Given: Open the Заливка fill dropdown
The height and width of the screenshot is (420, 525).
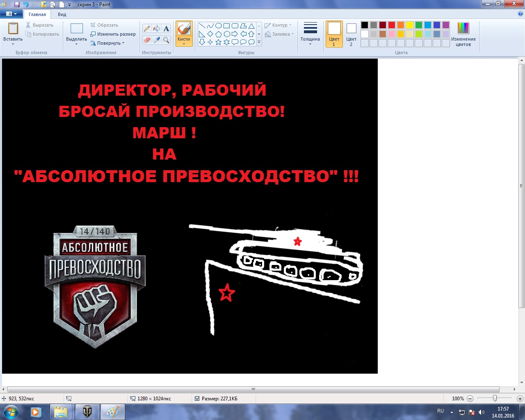Looking at the screenshot, I should tap(279, 34).
